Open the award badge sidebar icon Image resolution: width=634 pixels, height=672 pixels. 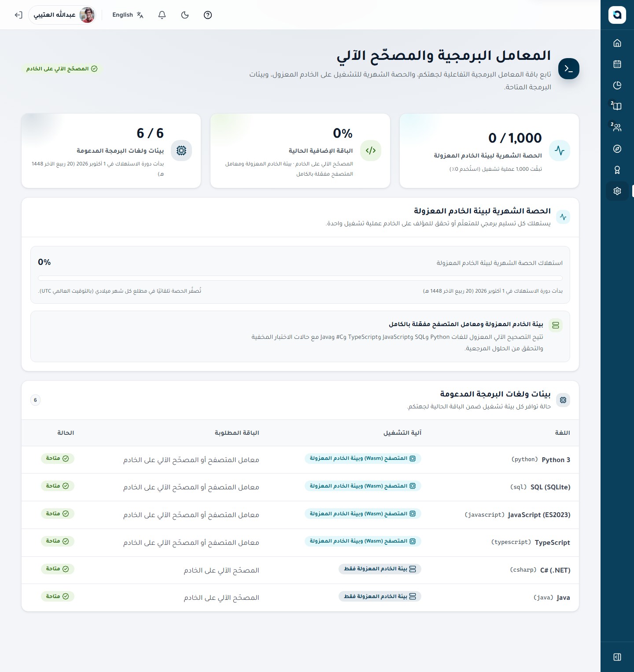tap(617, 170)
